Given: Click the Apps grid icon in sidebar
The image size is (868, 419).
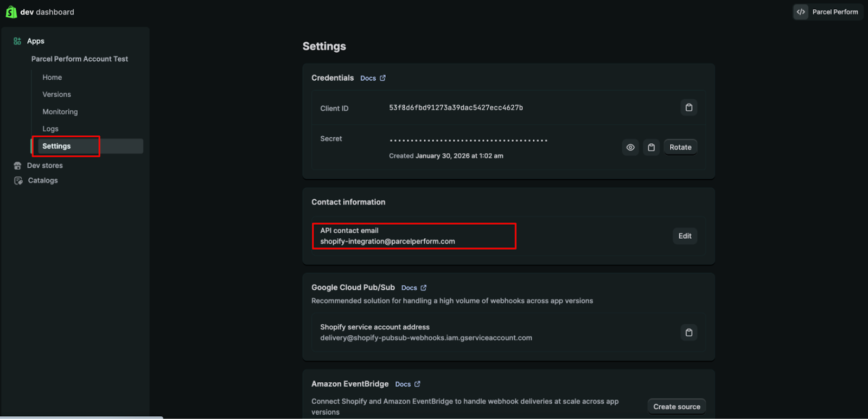Looking at the screenshot, I should click(x=17, y=41).
